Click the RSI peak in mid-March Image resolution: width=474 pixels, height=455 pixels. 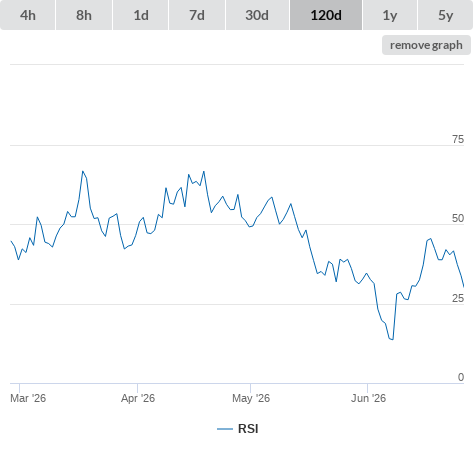pos(83,171)
